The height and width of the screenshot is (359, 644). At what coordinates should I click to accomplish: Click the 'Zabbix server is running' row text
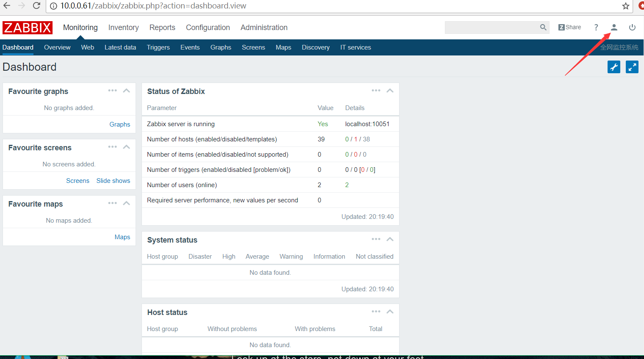[x=181, y=124]
